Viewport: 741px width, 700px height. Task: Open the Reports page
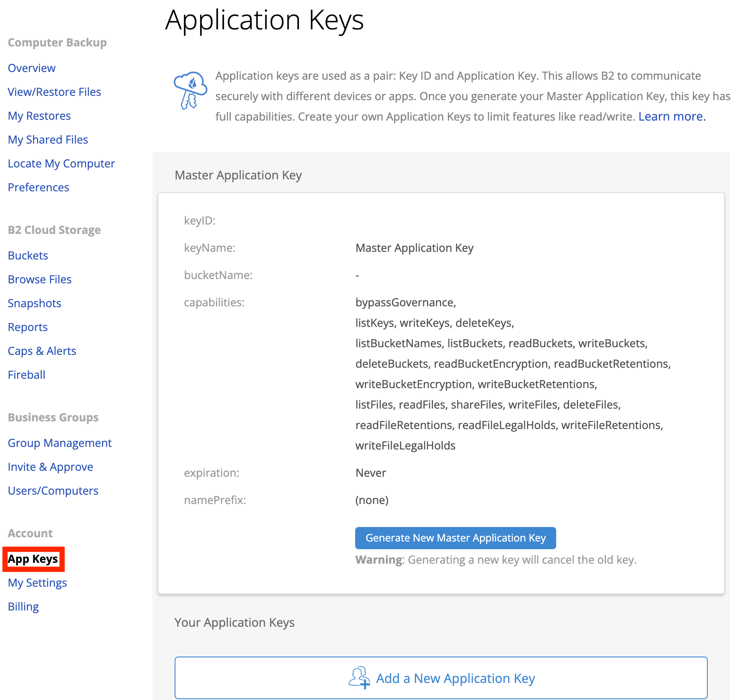point(28,327)
